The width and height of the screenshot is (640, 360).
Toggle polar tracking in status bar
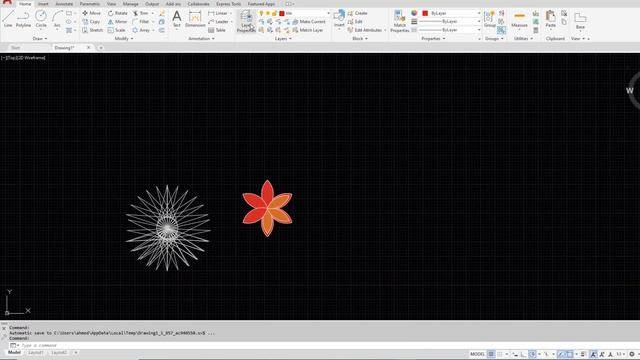click(x=532, y=354)
